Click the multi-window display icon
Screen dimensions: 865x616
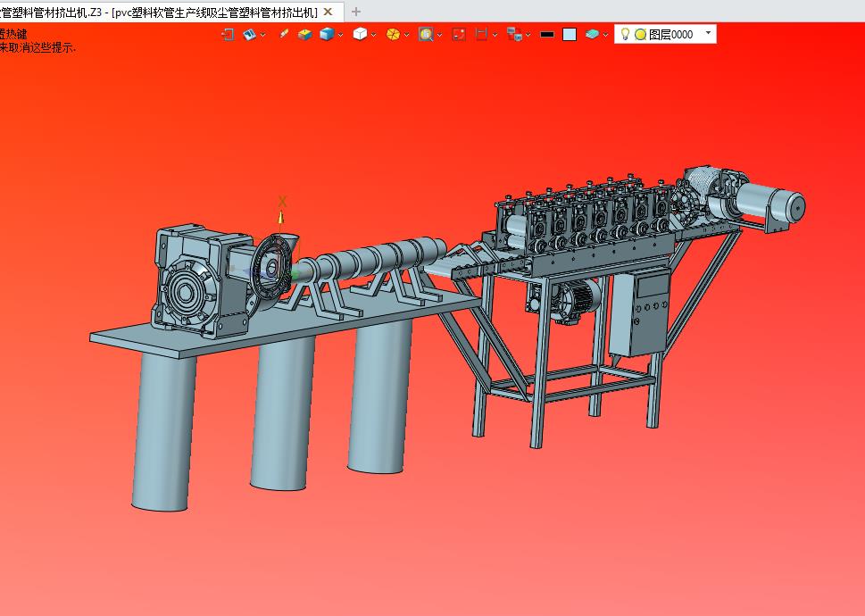coord(514,34)
